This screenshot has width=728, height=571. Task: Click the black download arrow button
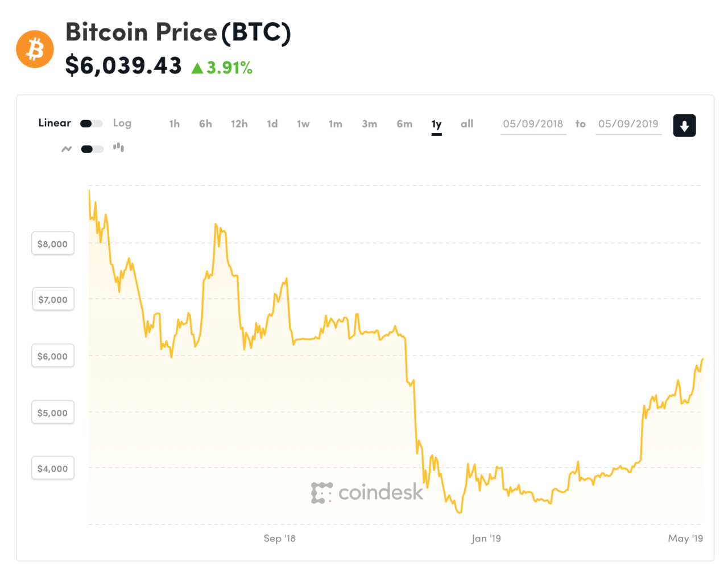pyautogui.click(x=684, y=126)
